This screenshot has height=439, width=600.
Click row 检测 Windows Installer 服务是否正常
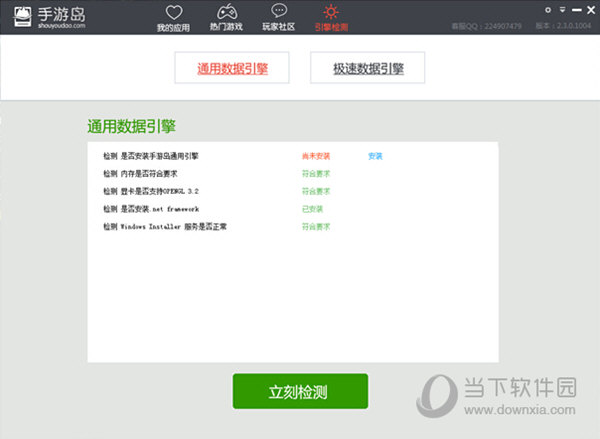tap(165, 227)
